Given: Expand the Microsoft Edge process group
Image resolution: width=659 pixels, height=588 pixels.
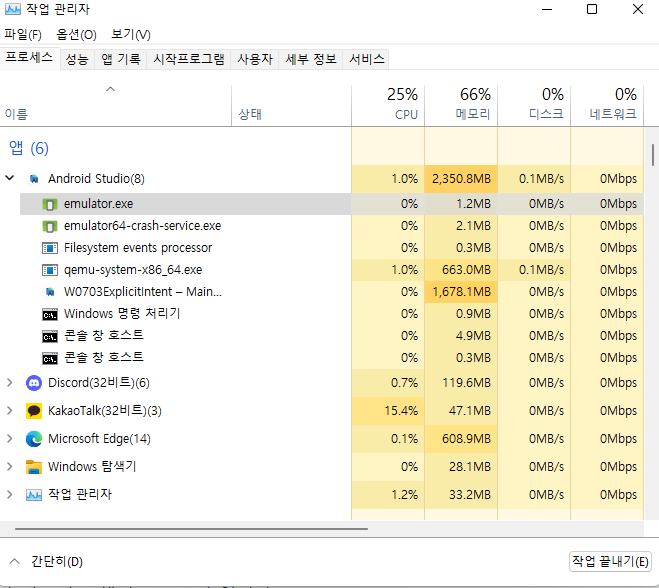Looking at the screenshot, I should 10,438.
